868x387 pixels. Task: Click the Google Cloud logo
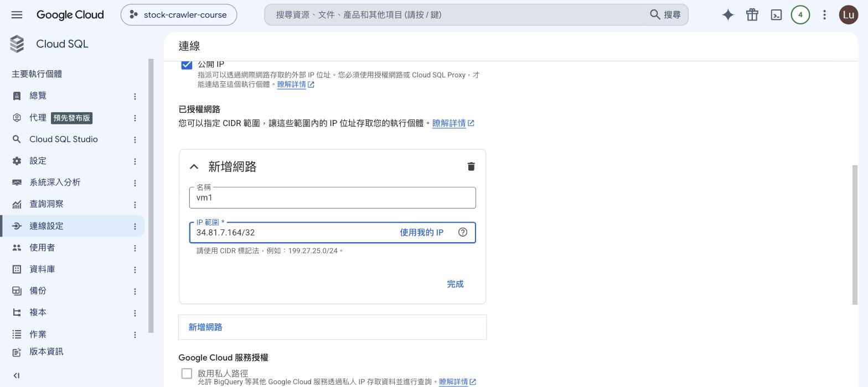point(70,15)
